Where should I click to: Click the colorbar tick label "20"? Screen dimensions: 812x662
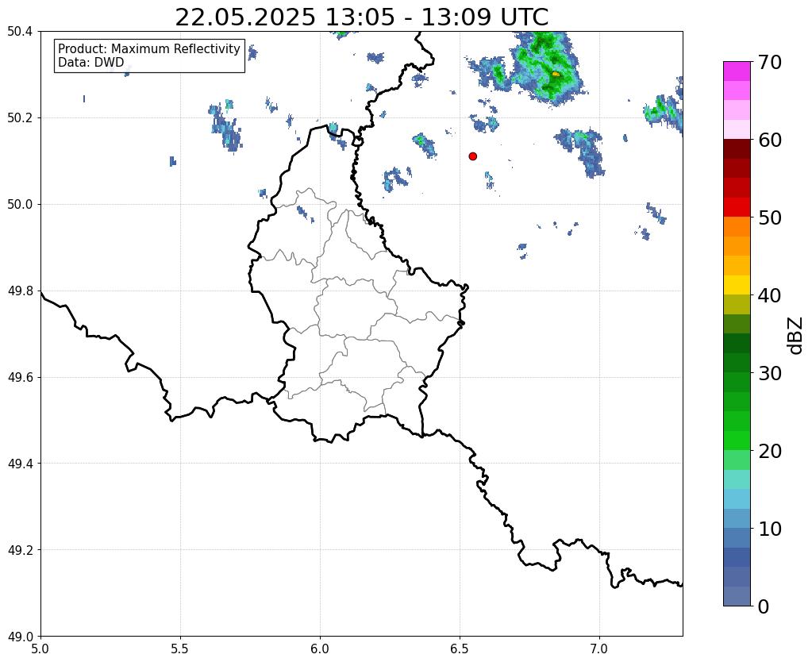[x=770, y=451]
